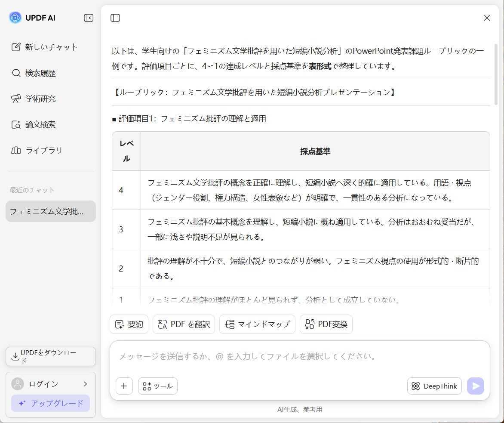Open the ツール tools menu
Image resolution: width=504 pixels, height=423 pixels.
157,386
